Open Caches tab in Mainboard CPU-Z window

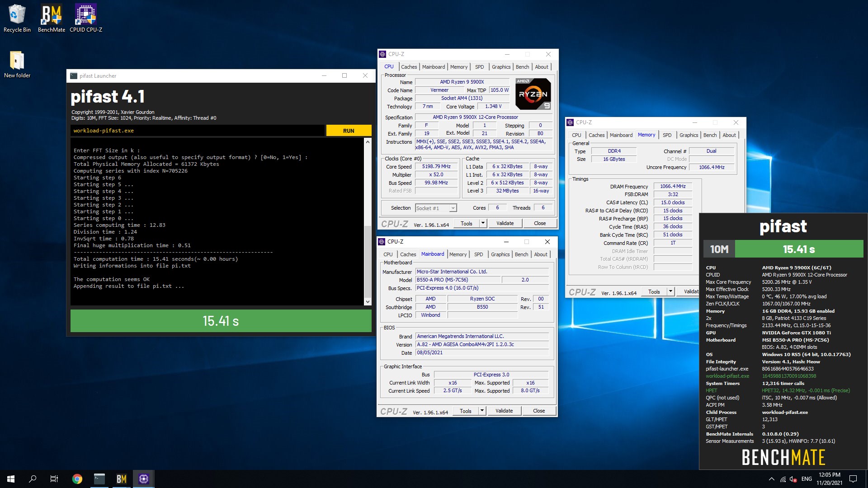tap(408, 254)
